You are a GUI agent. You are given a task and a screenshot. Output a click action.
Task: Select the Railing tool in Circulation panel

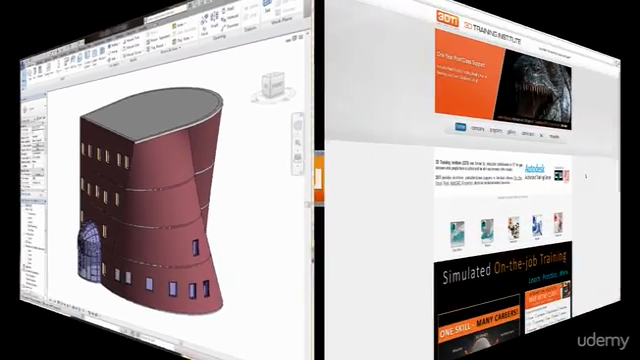(113, 45)
